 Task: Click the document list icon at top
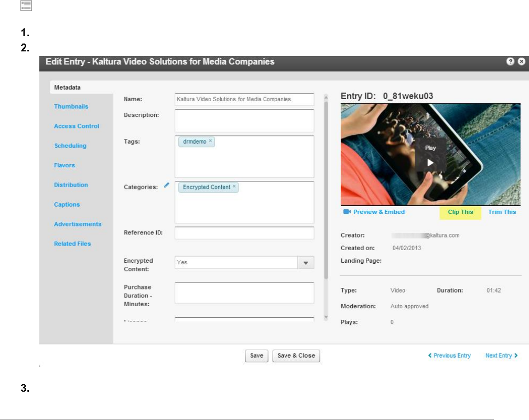point(26,5)
